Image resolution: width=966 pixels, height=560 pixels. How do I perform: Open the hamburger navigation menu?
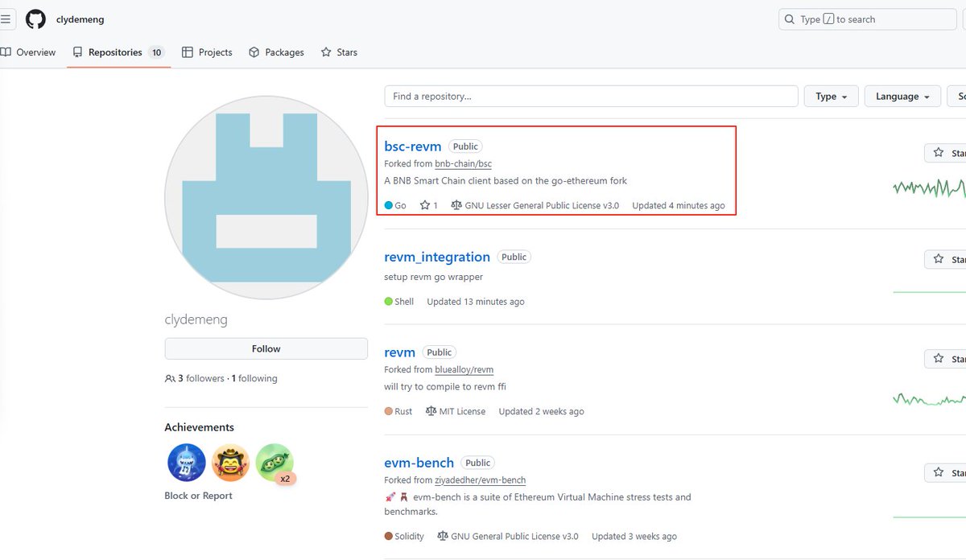[6, 19]
